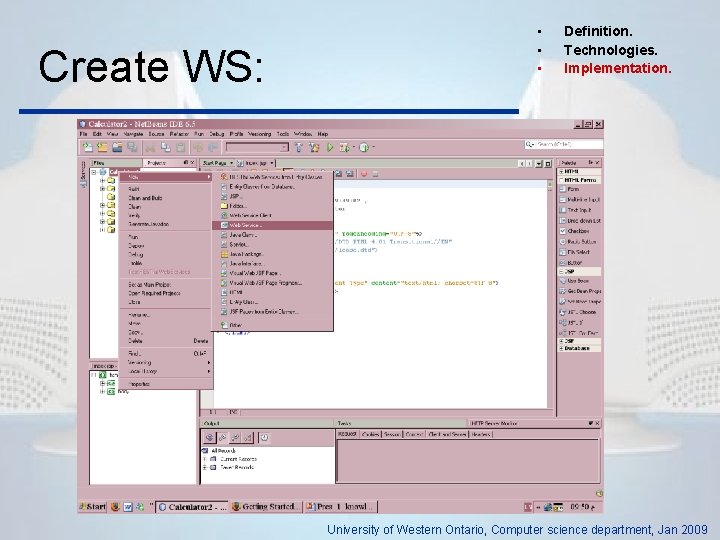Click JSTL Choose in the Palette
720x540 pixels.
point(578,312)
